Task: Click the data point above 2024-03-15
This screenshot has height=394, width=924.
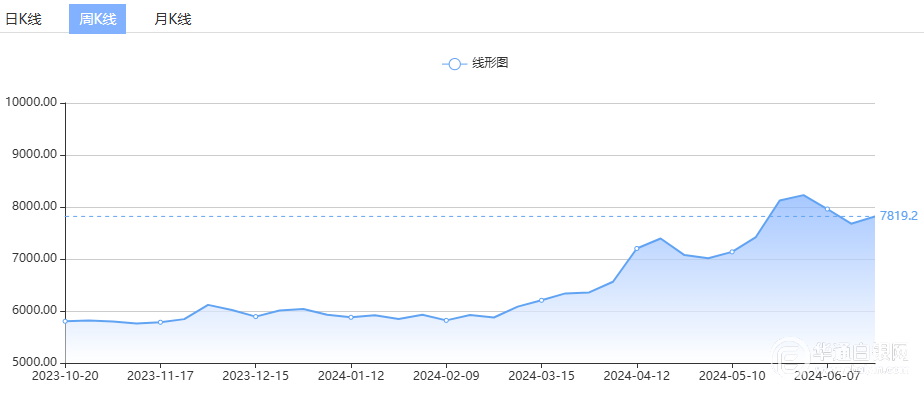Action: click(x=542, y=300)
